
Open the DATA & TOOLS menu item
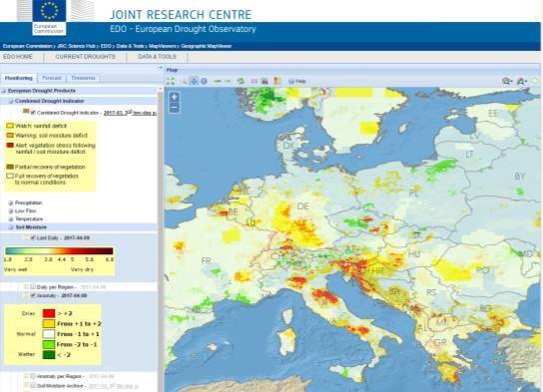point(157,57)
